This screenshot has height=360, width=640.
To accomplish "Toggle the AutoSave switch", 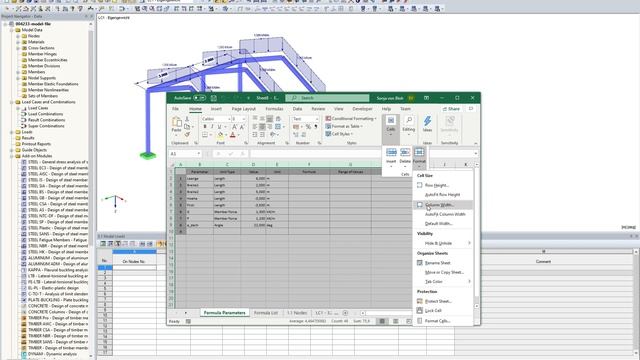I will tap(199, 98).
